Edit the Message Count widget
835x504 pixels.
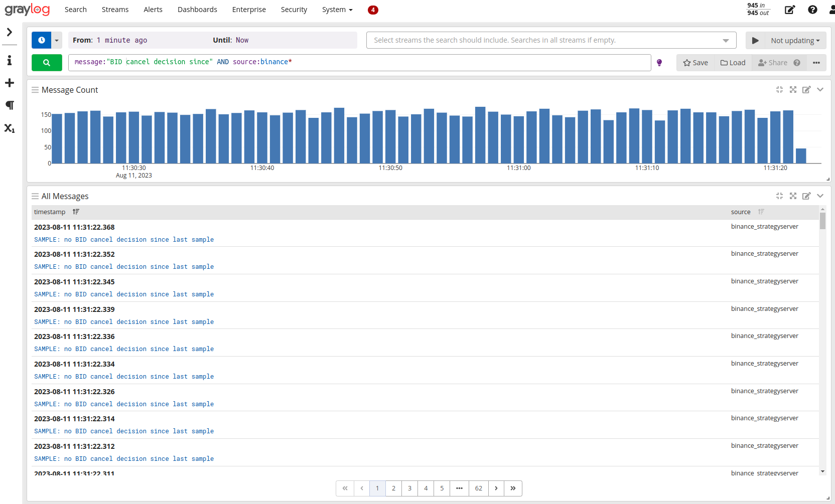[806, 90]
